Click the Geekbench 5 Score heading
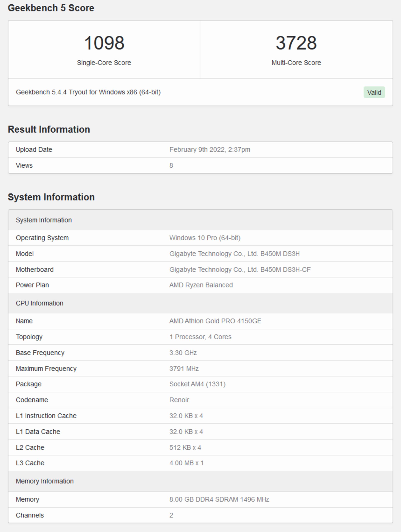Image resolution: width=401 pixels, height=532 pixels. click(x=51, y=8)
